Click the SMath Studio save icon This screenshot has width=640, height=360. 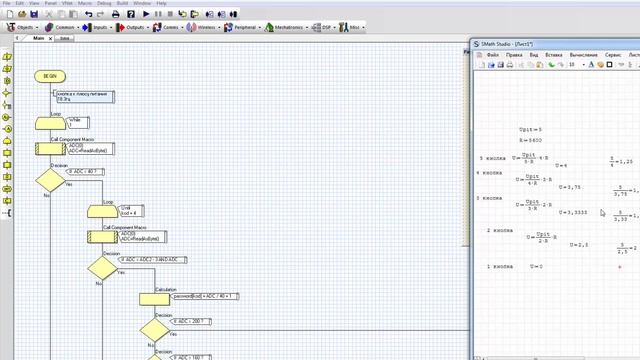(x=500, y=65)
